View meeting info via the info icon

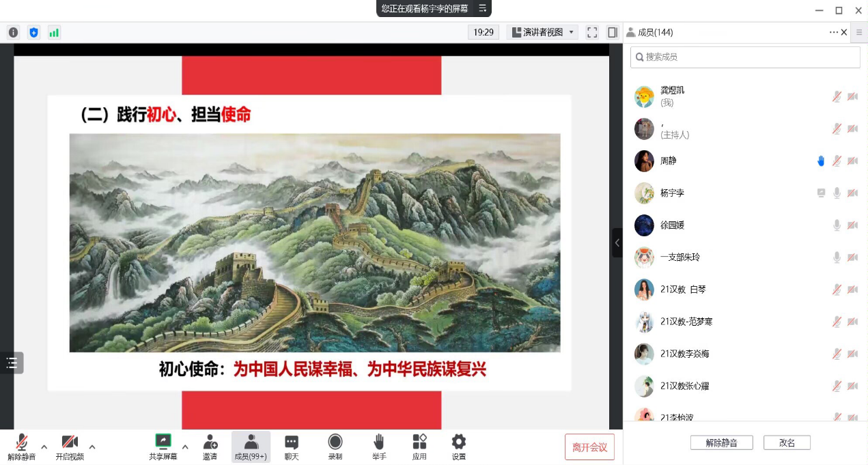coord(14,32)
